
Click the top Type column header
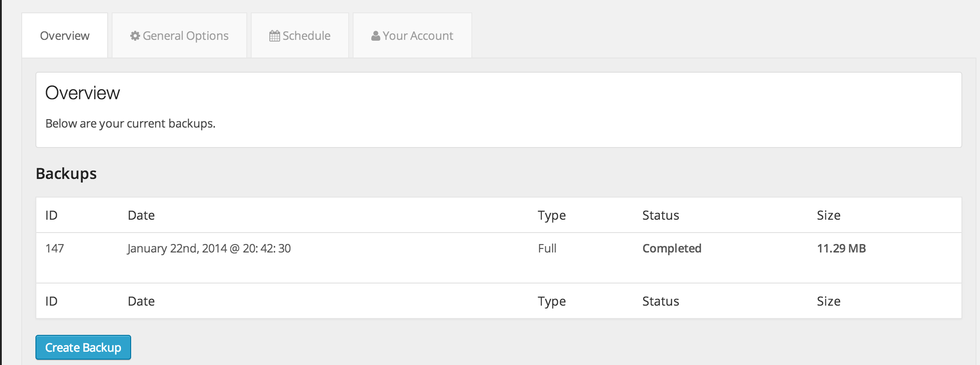[x=552, y=216]
